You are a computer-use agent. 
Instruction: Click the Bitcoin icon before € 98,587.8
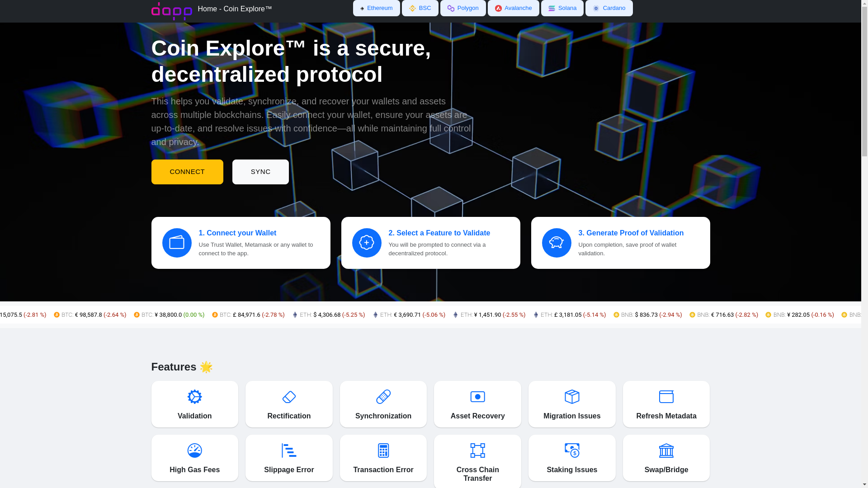[57, 315]
